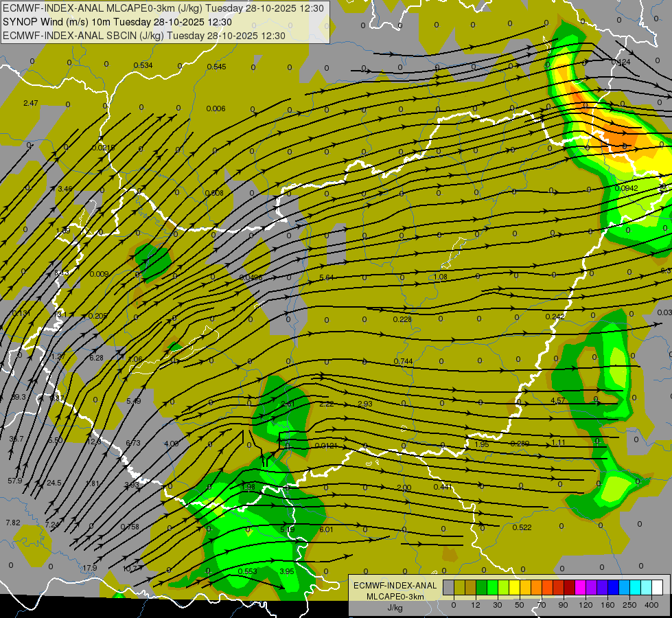The width and height of the screenshot is (672, 618).
Task: Click the legend tick label 120
Action: tap(586, 605)
